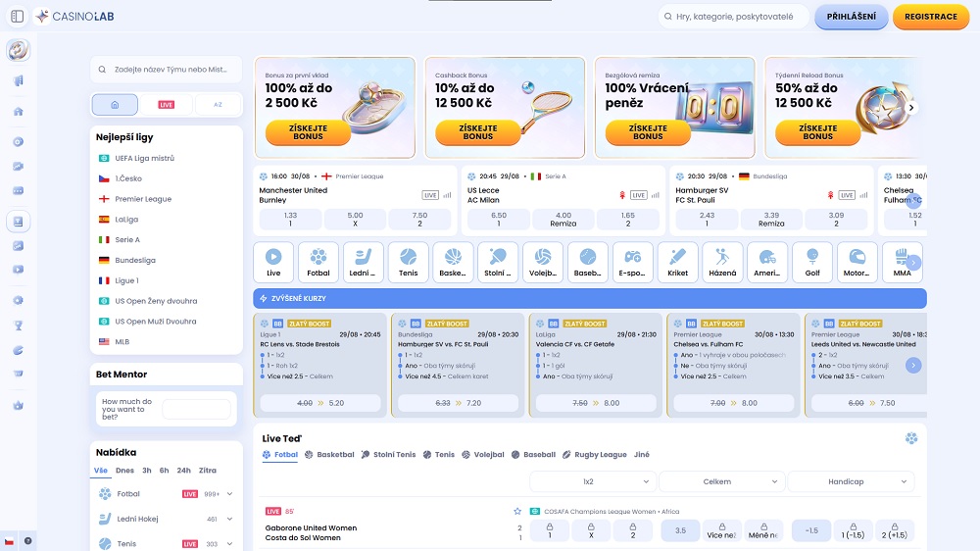980x551 pixels.
Task: Open the UEFA Liga mistrů league
Action: pyautogui.click(x=144, y=158)
